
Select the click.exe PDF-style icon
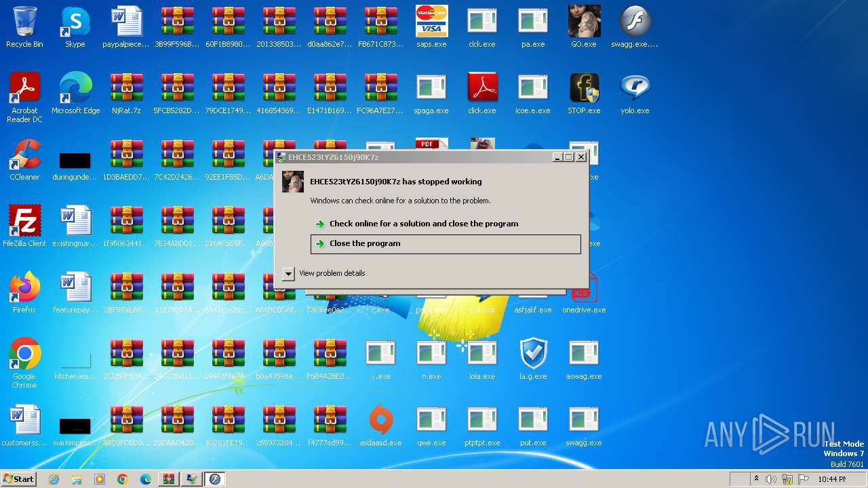click(x=482, y=94)
